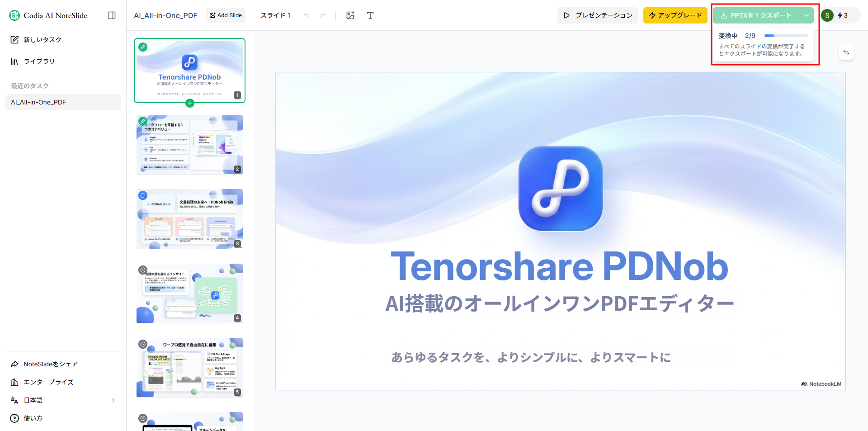
Task: Open the how-to-use help item
Action: 63,418
